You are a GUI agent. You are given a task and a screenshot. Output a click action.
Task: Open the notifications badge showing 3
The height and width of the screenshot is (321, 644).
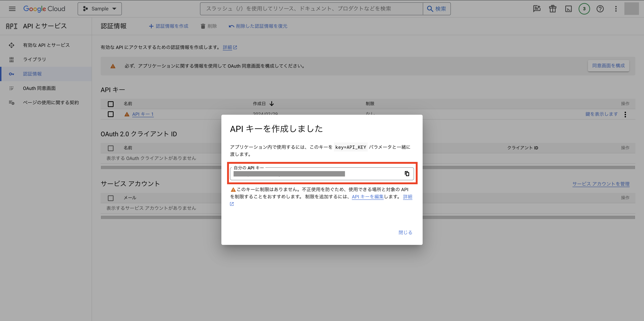tap(584, 9)
